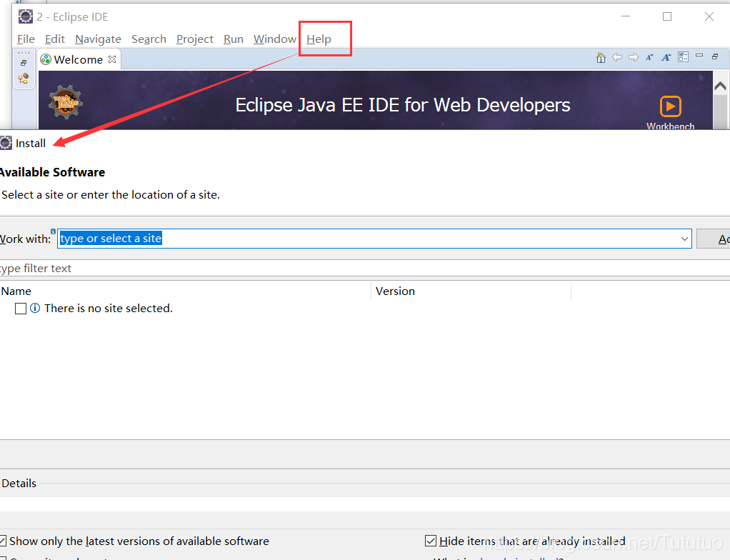Click the 'Available Software' heading
The image size is (730, 560).
click(x=53, y=172)
